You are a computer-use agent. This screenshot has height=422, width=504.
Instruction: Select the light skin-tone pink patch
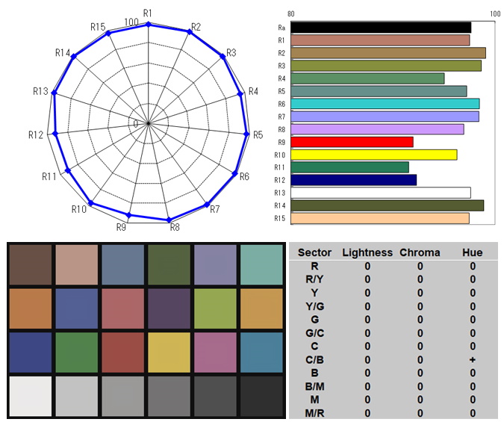(x=76, y=264)
